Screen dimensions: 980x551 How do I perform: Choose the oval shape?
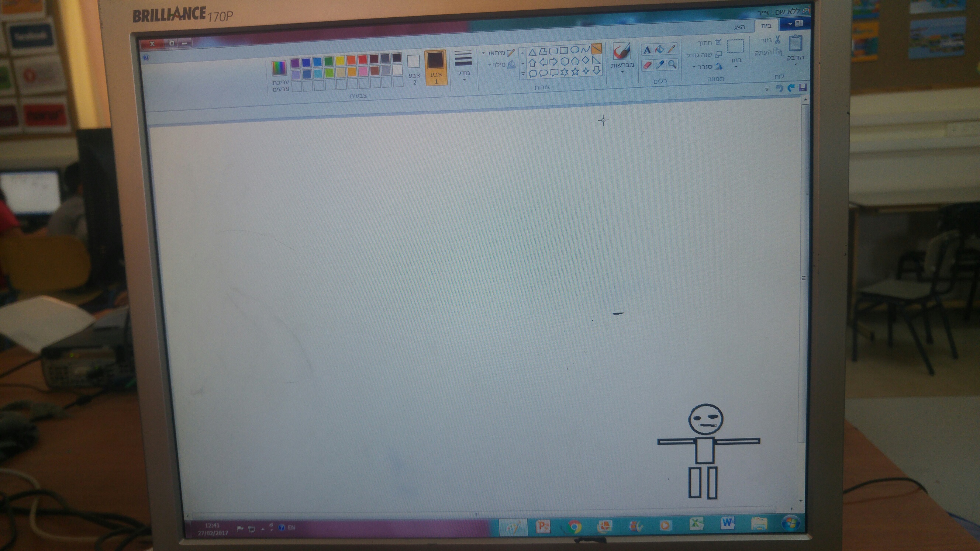point(575,50)
